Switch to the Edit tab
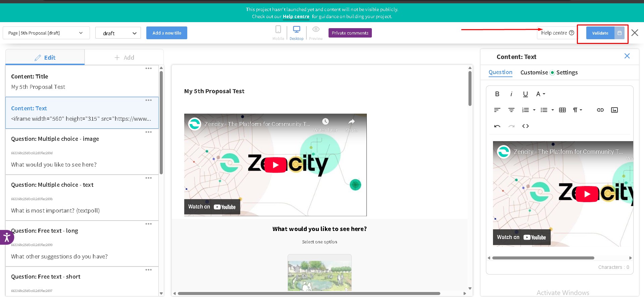 click(45, 57)
